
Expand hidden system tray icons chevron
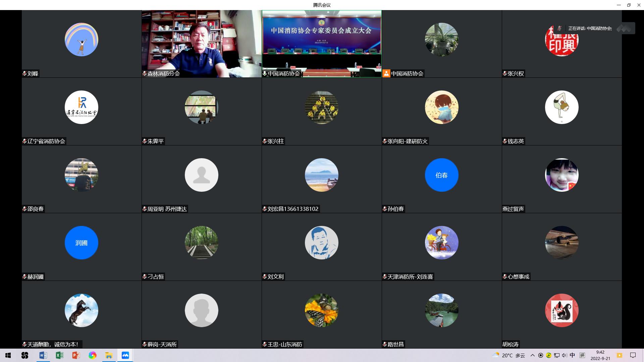[533, 355]
